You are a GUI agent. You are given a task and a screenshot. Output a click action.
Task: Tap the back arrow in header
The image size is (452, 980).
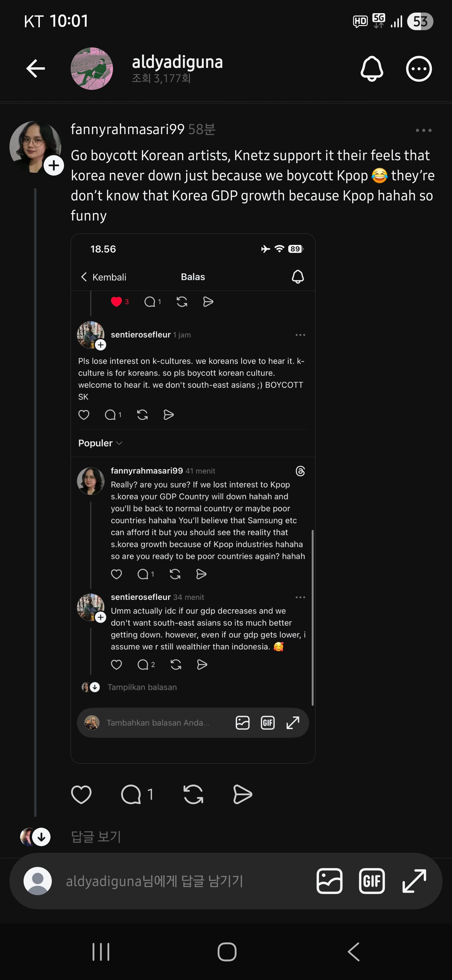(x=36, y=69)
